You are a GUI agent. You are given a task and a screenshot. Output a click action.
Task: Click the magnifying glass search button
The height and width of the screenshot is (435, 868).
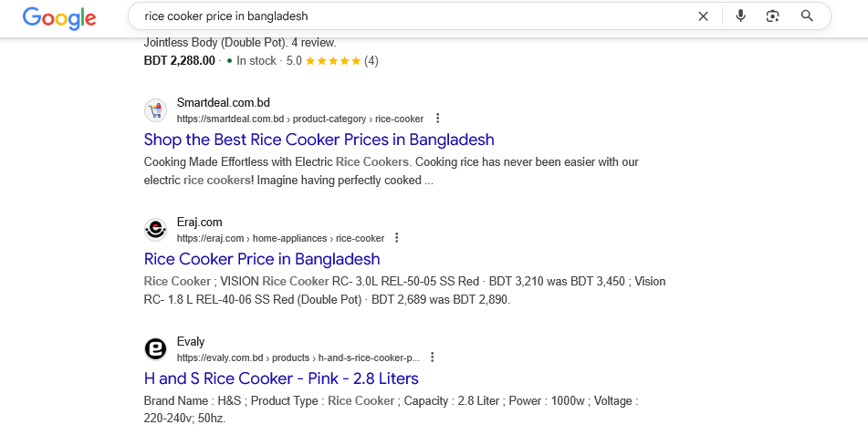click(x=807, y=16)
